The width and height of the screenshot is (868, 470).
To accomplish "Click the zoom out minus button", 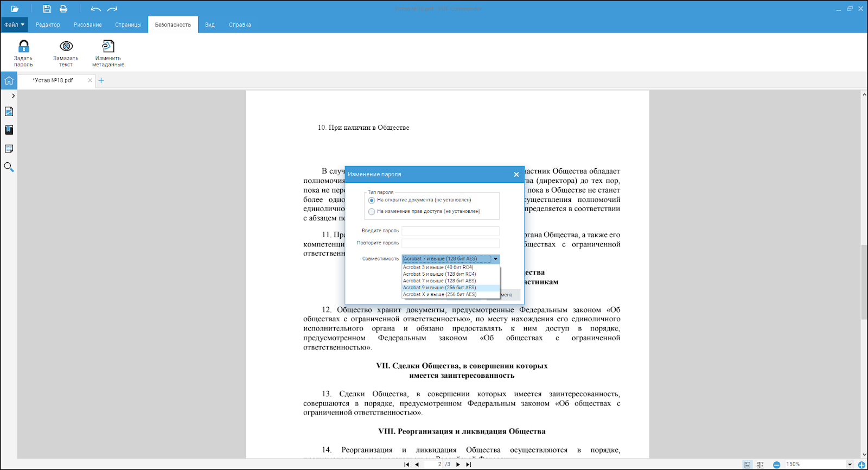I will click(x=776, y=465).
